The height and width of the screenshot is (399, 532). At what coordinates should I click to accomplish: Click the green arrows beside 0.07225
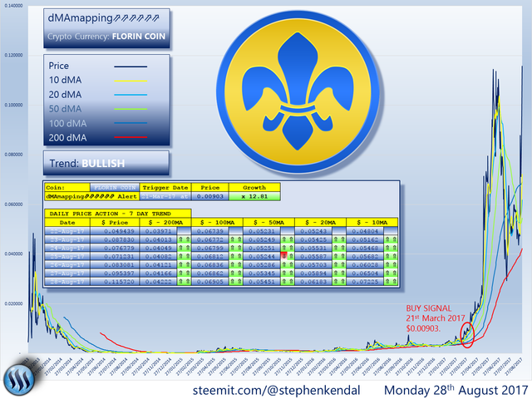[x=391, y=282]
